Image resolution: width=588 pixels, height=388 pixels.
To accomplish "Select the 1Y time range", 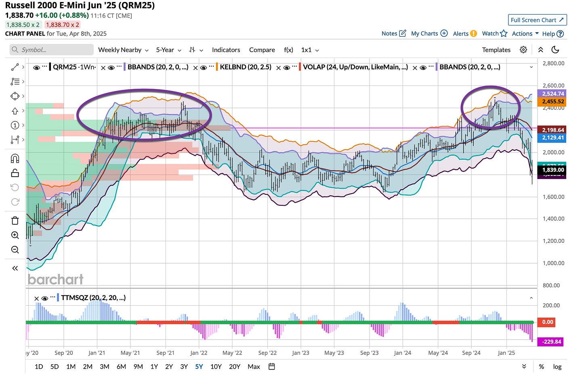I will point(154,367).
